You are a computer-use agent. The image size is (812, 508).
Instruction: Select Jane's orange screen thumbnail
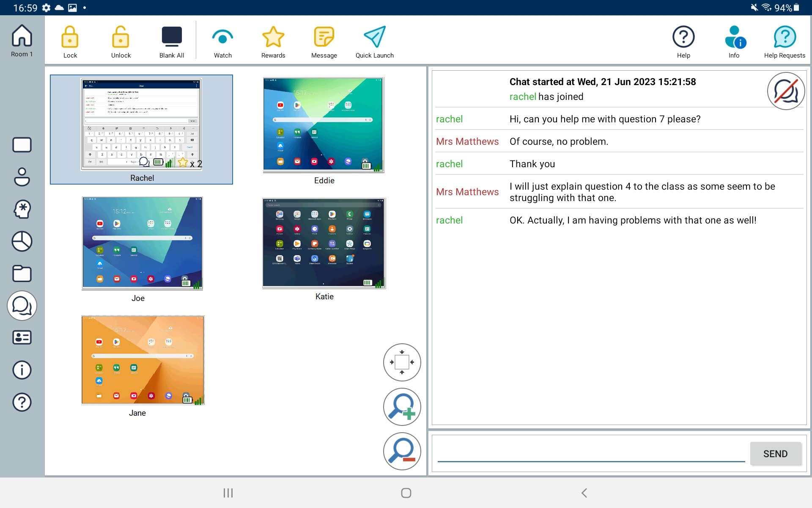coord(143,360)
